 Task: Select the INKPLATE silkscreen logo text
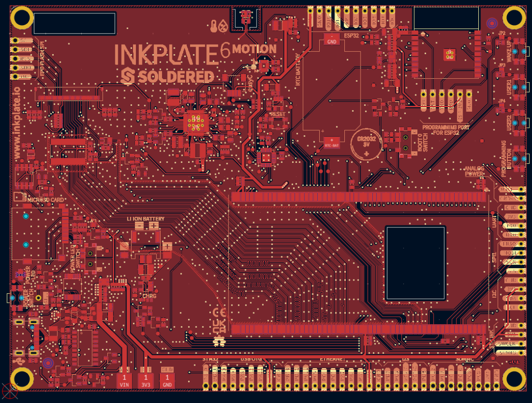tap(166, 55)
